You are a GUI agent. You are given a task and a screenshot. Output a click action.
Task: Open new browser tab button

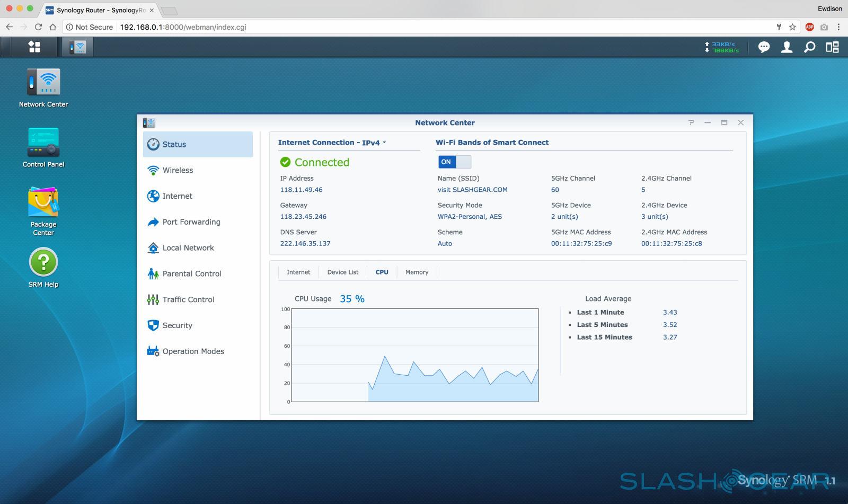coord(169,11)
